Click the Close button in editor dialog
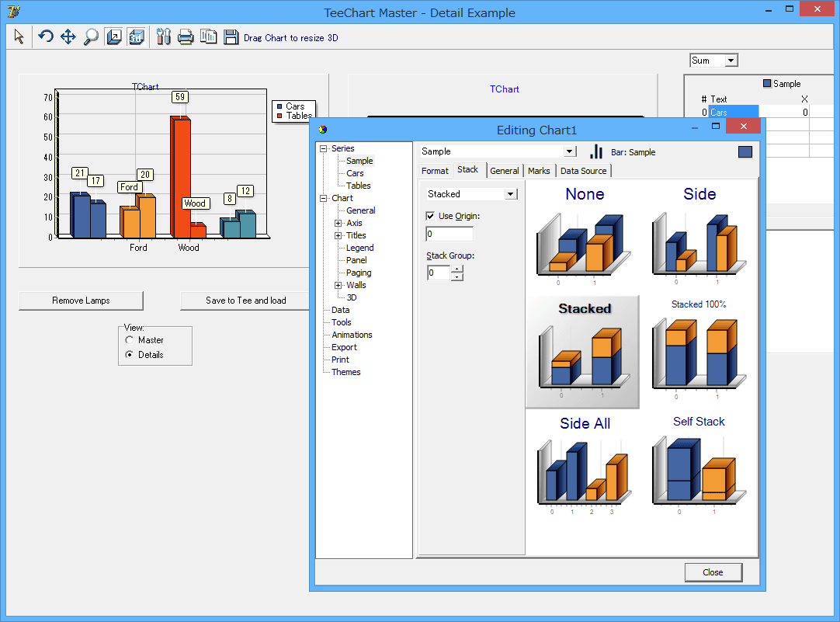 [713, 572]
